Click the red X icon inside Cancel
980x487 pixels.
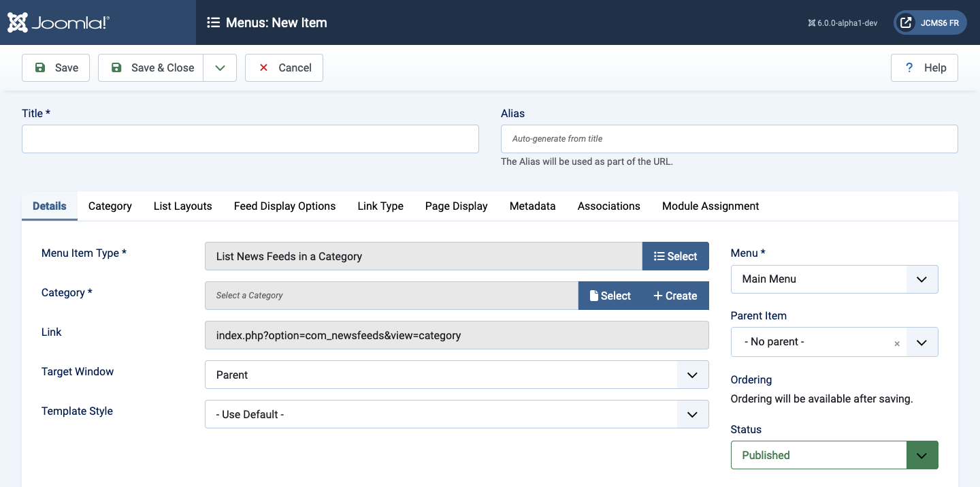(263, 67)
